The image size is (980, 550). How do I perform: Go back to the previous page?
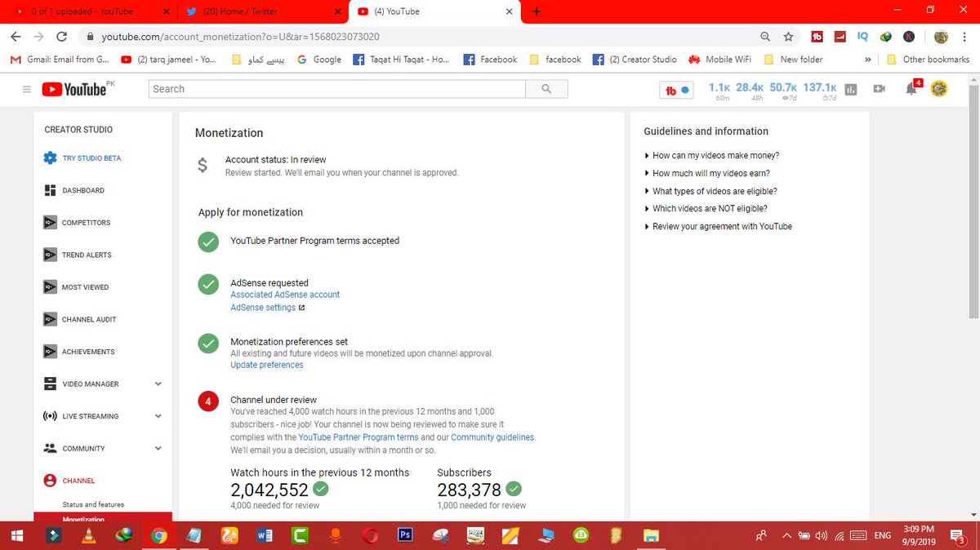(x=16, y=37)
